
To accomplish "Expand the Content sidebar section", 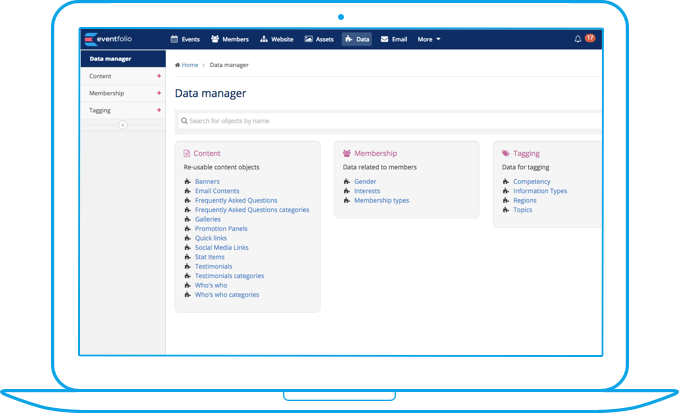I will (x=159, y=76).
